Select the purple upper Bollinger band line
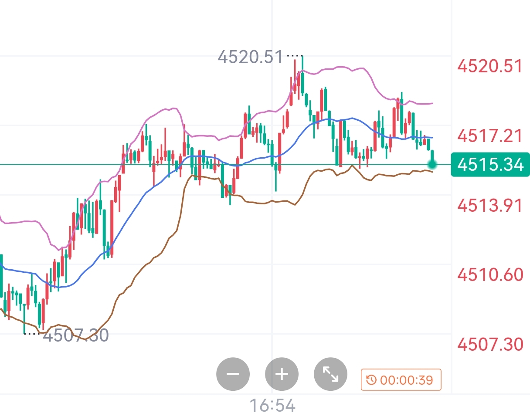530x420 pixels. [340, 67]
